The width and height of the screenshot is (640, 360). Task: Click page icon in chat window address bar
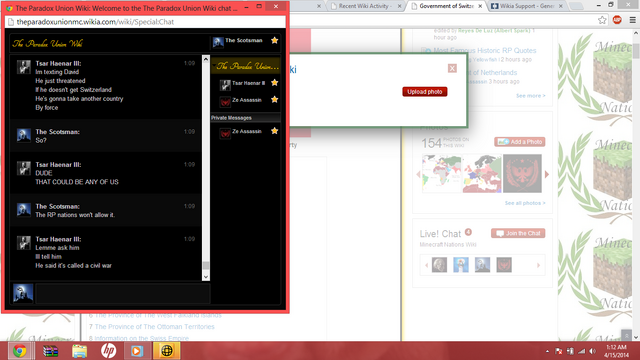click(11, 22)
